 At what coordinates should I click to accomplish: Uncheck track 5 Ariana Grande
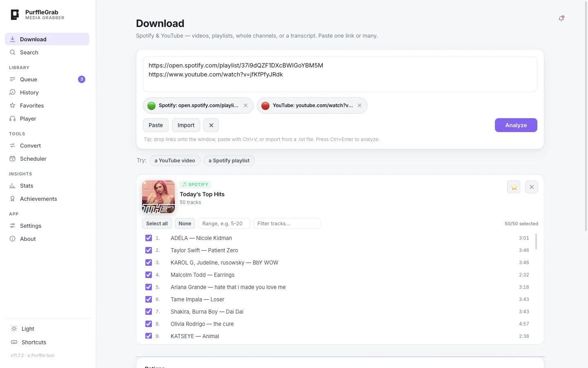tap(149, 287)
